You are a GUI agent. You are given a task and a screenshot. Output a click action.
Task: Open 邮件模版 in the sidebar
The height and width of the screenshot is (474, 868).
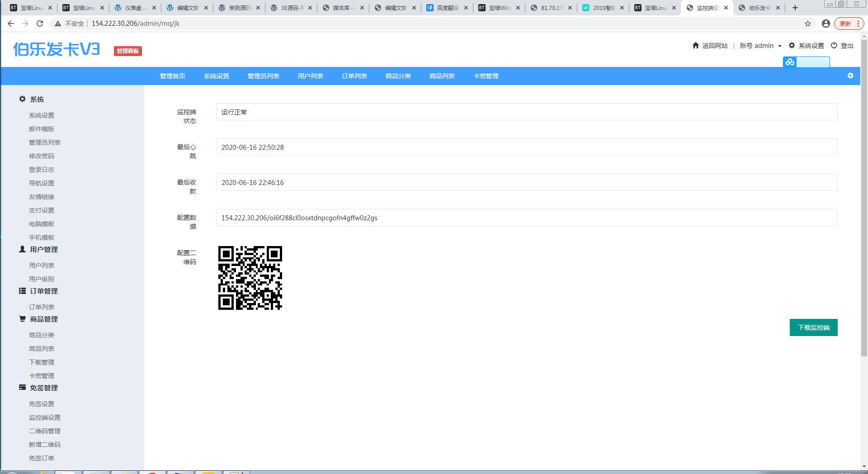[x=42, y=129]
